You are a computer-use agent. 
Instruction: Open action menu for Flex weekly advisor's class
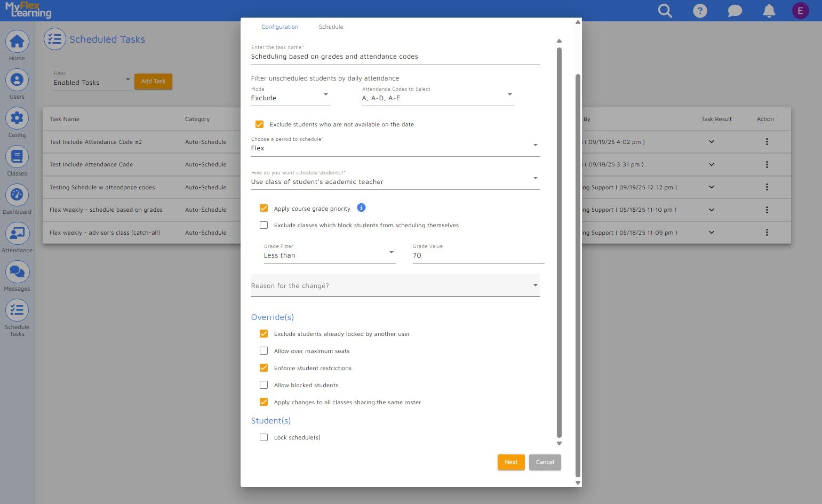pyautogui.click(x=767, y=233)
